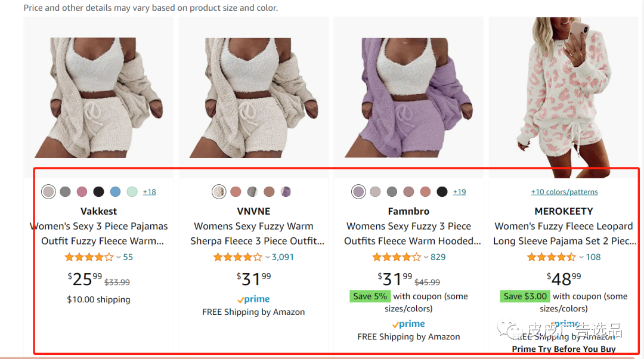Pick the black color swatch for Famnbro
644x359 pixels.
442,192
